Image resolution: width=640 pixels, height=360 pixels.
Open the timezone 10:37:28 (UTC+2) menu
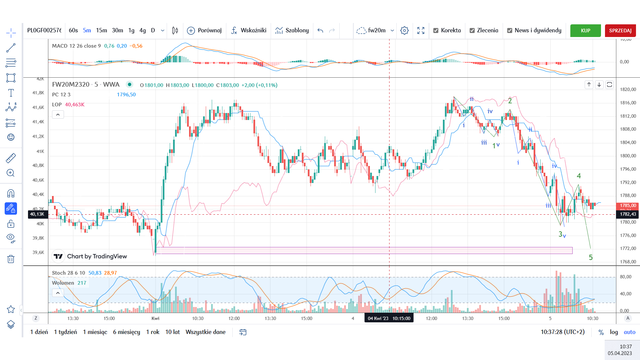click(x=563, y=332)
